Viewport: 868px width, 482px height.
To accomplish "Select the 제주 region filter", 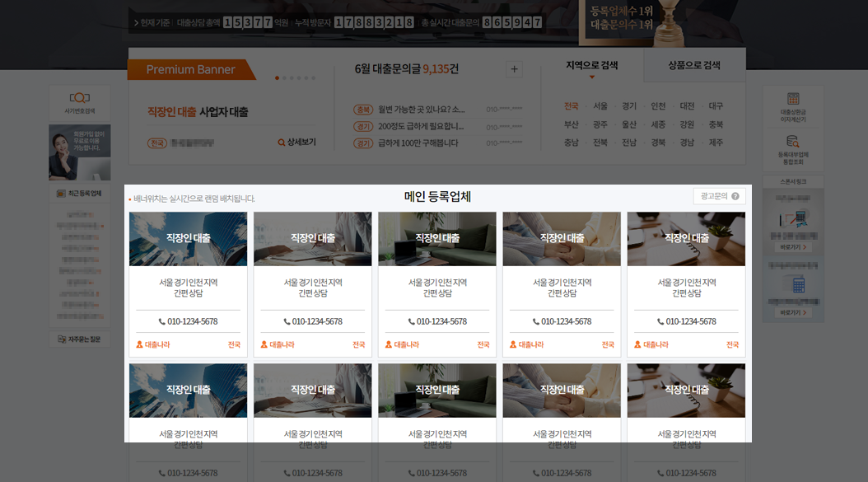I will 716,143.
